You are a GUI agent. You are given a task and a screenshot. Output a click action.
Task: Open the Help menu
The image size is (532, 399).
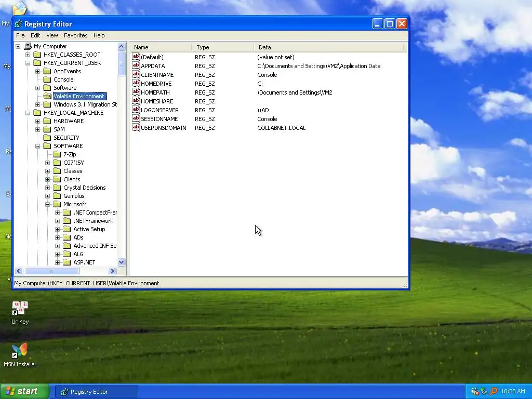click(x=99, y=35)
